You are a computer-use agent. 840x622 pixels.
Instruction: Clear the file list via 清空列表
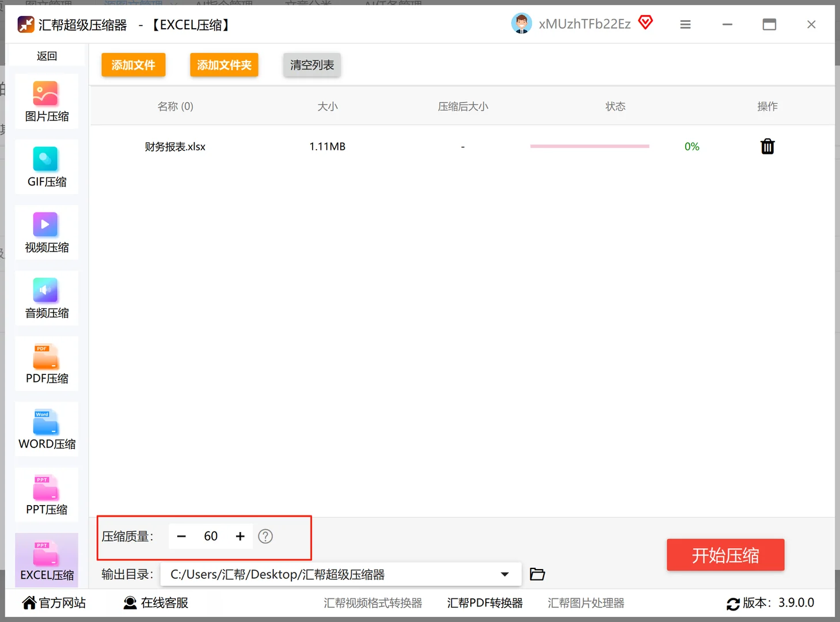[311, 65]
